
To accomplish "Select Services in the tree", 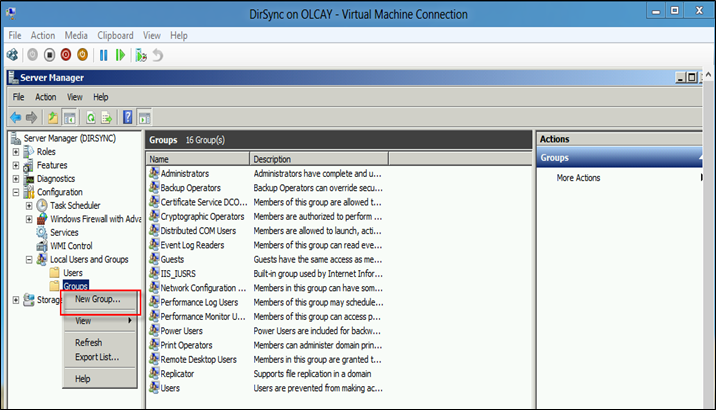I will point(64,232).
